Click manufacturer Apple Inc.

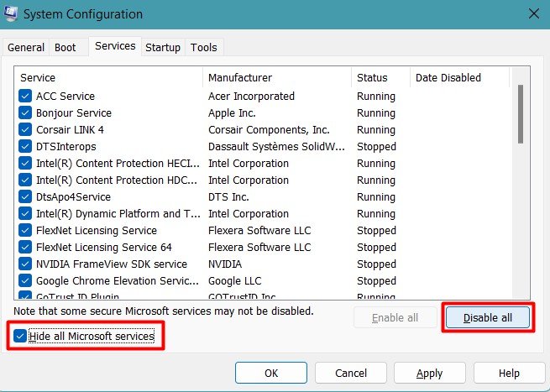(232, 113)
